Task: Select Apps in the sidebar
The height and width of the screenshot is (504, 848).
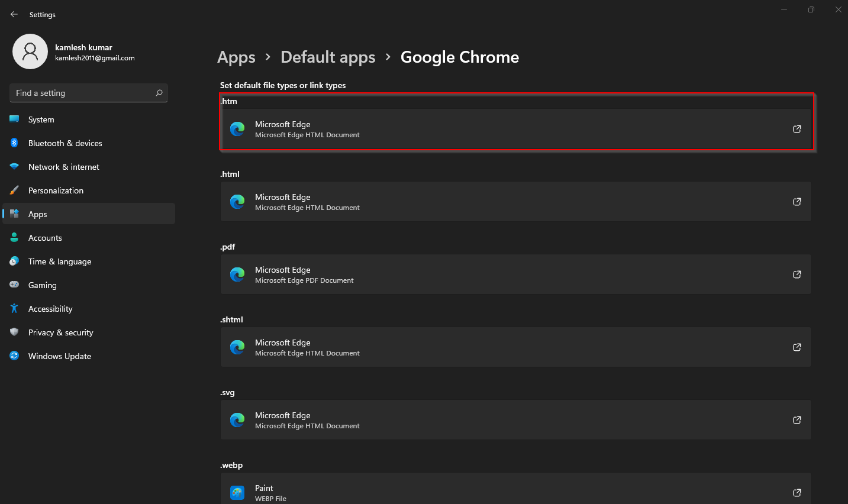Action: (89, 214)
